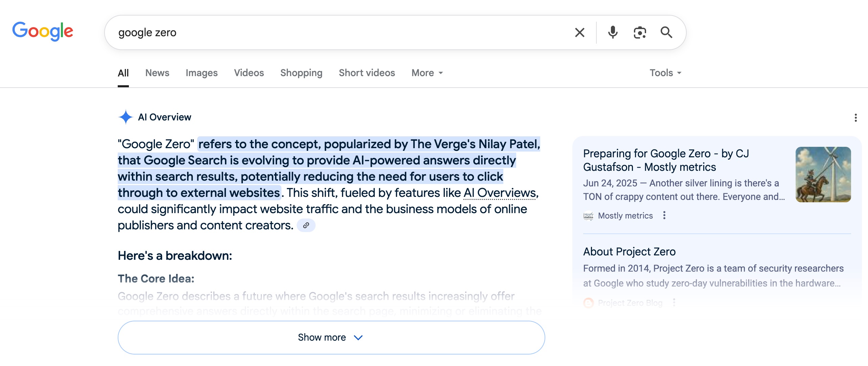This screenshot has width=868, height=366.
Task: Click the Mostly metrics source name
Action: (625, 215)
